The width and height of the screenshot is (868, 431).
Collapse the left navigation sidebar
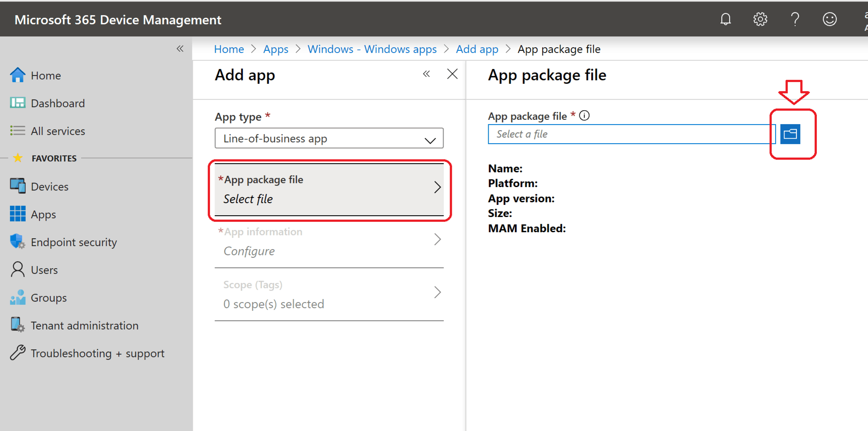point(180,49)
